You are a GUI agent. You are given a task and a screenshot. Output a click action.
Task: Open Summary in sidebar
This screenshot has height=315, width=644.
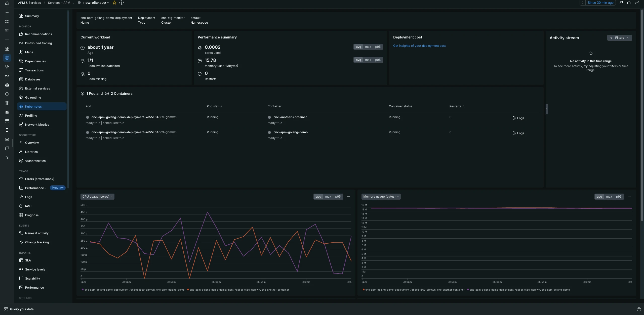pyautogui.click(x=42, y=16)
